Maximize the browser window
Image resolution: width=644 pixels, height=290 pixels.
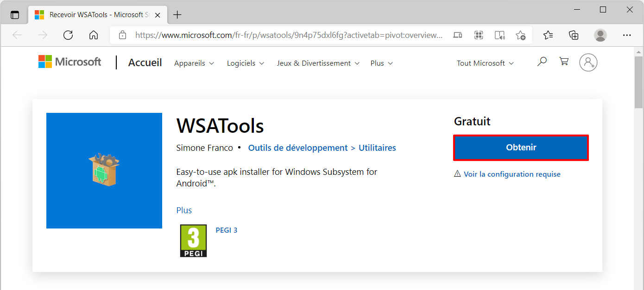pos(603,9)
